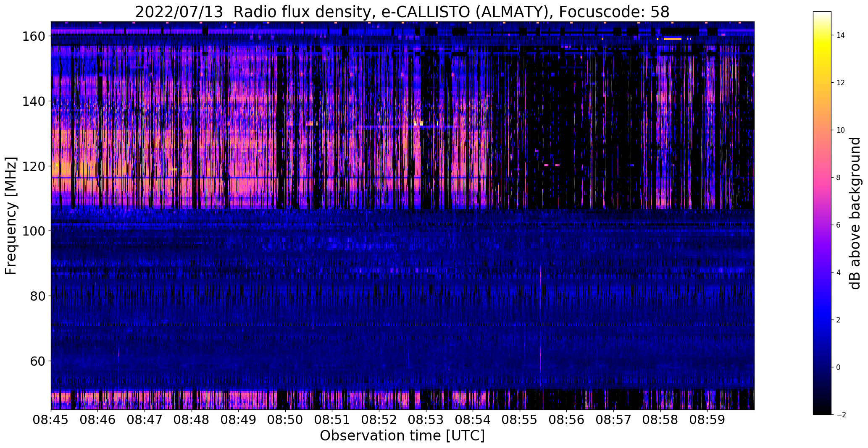Viewport: 868px width, 448px height.
Task: Click the 160 frequency tick label
Action: 34,37
